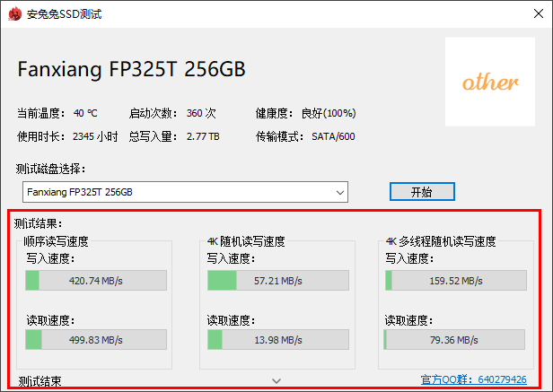Open the test disk selection dropdown

(184, 192)
